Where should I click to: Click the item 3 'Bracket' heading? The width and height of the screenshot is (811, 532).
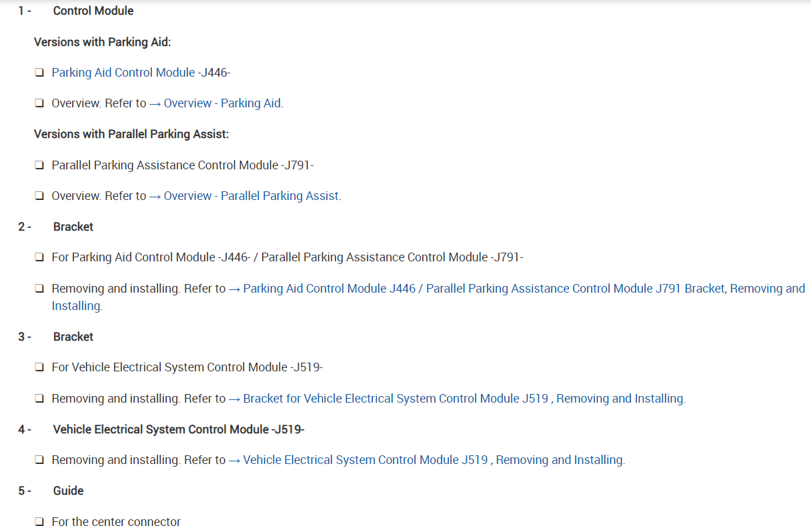point(73,337)
